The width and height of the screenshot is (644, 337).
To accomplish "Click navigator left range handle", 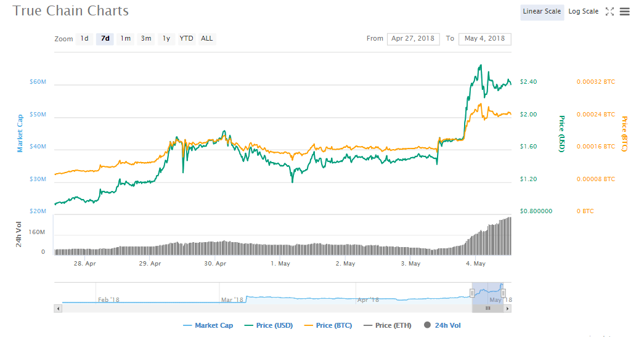I will point(472,293).
